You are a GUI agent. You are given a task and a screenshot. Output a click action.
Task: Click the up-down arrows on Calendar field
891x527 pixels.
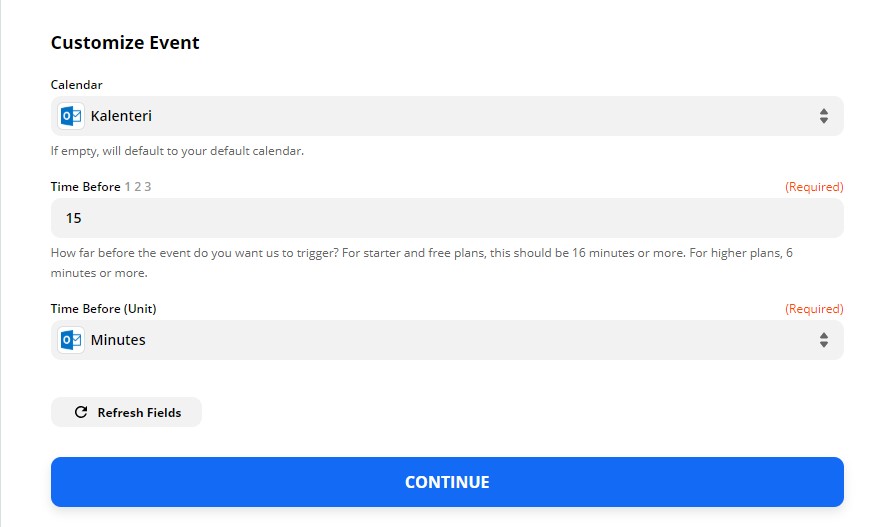823,116
